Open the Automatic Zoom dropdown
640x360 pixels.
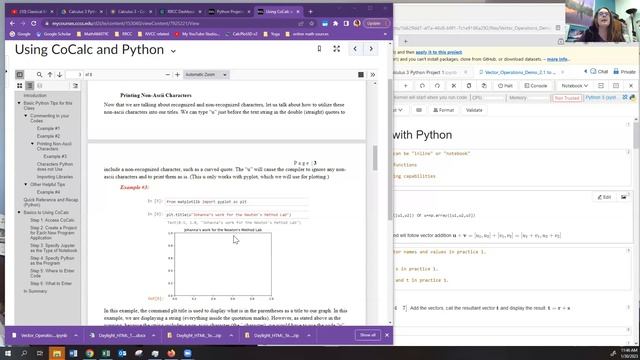[206, 75]
